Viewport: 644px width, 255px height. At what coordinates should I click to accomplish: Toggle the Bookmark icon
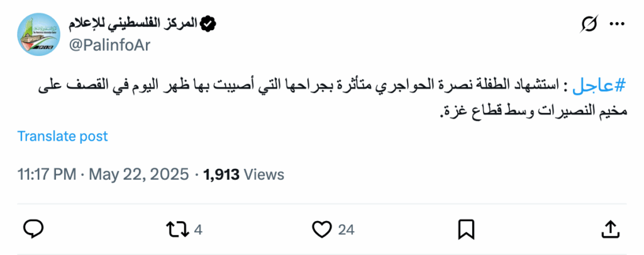[x=466, y=229]
